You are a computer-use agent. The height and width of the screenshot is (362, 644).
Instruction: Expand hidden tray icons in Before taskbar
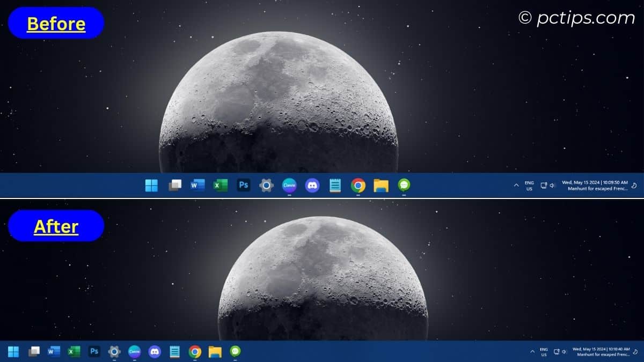click(516, 185)
